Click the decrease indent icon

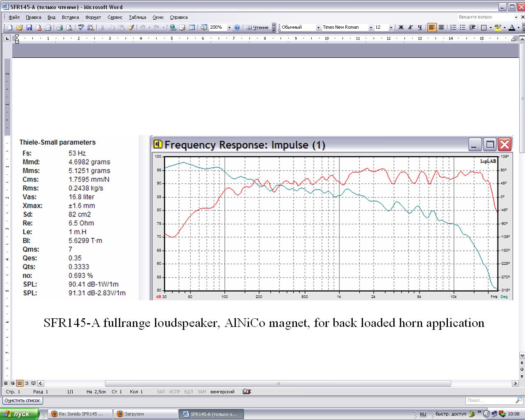point(472,27)
